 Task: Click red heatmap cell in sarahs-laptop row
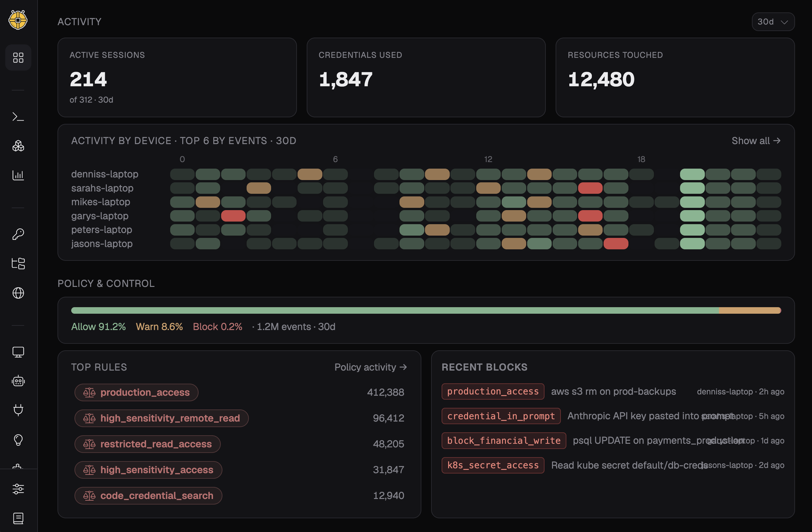590,188
